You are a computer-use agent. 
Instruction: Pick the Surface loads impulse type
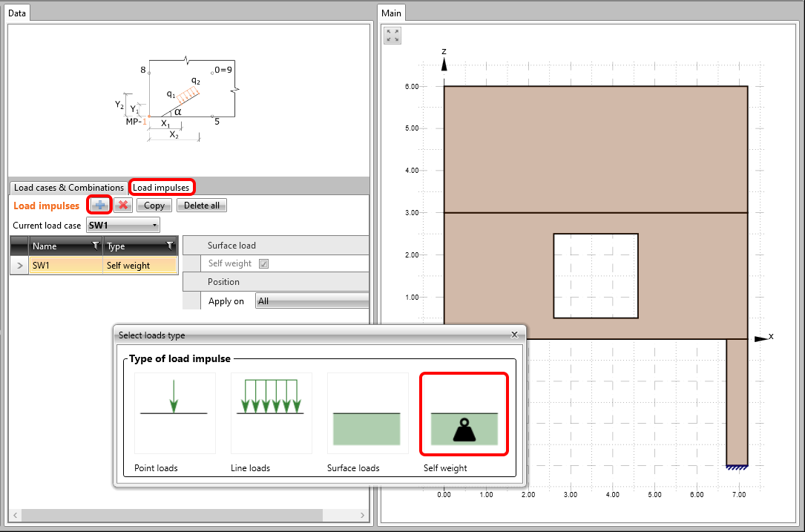coord(367,413)
